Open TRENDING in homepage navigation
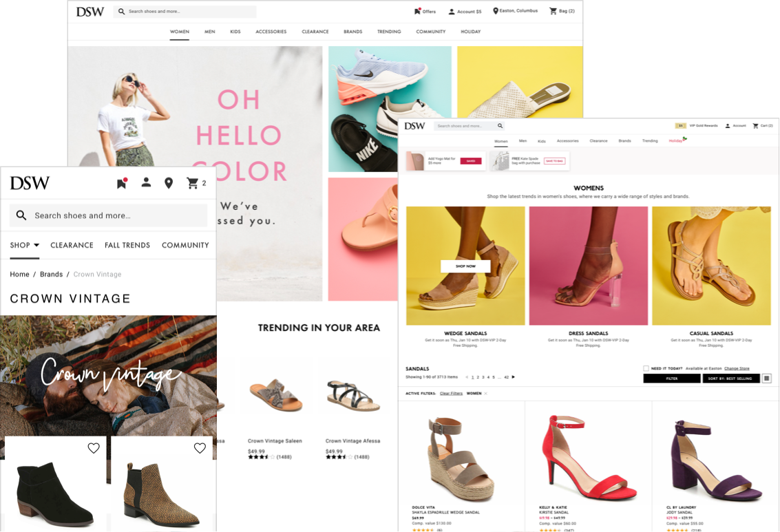This screenshot has width=780, height=532. click(x=389, y=32)
